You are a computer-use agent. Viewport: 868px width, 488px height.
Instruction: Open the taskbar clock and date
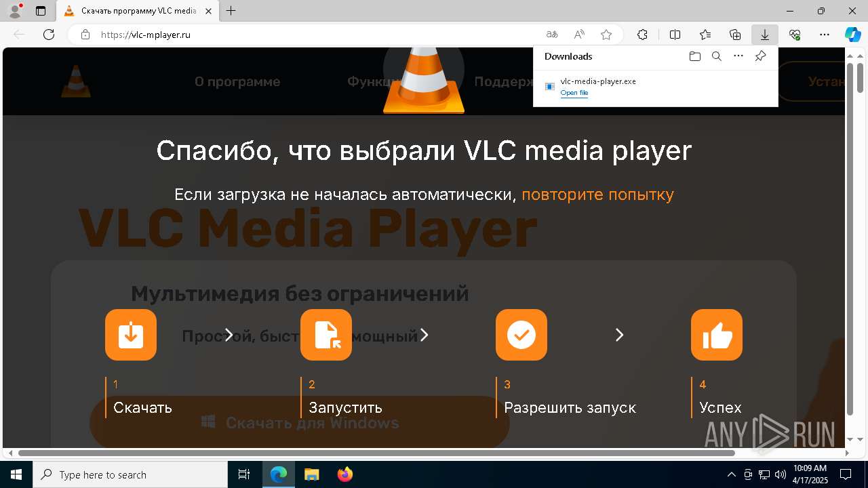pyautogui.click(x=810, y=474)
